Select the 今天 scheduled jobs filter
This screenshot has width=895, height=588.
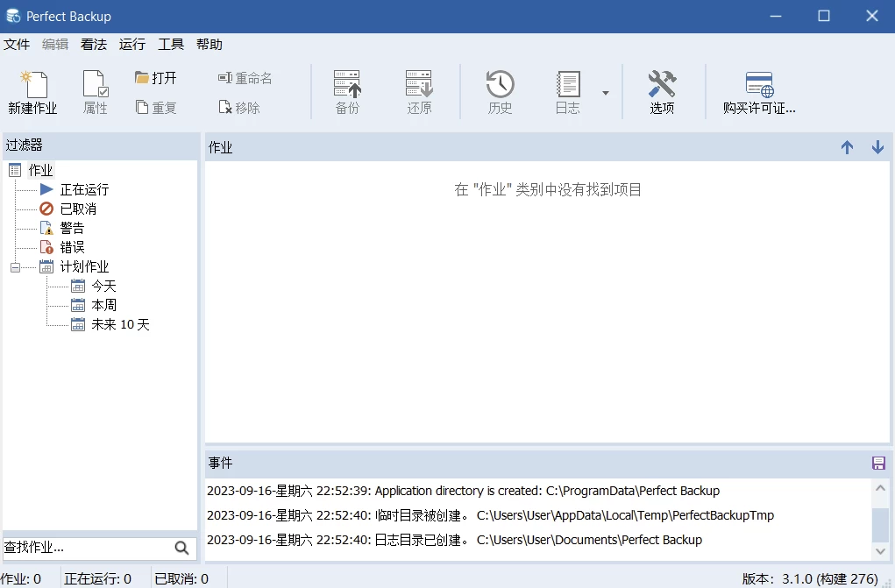103,286
